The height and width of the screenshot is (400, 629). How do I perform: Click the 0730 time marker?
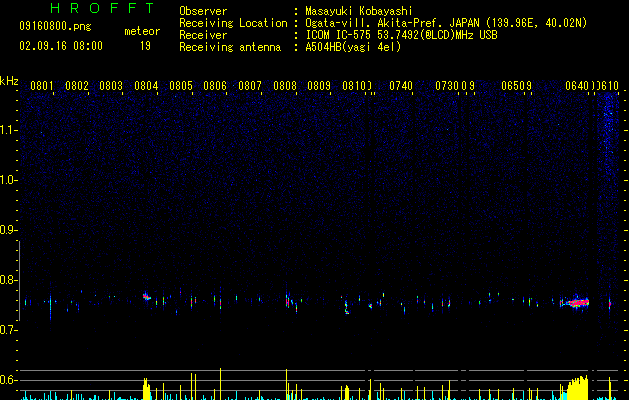pos(447,86)
